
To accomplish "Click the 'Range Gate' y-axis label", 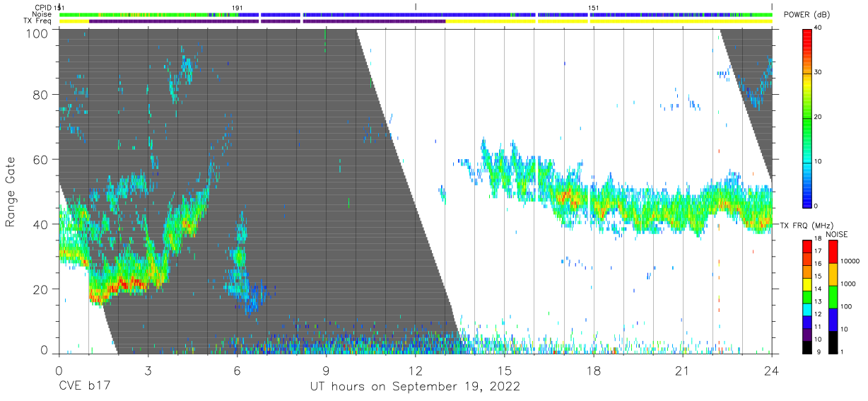I will [x=11, y=192].
